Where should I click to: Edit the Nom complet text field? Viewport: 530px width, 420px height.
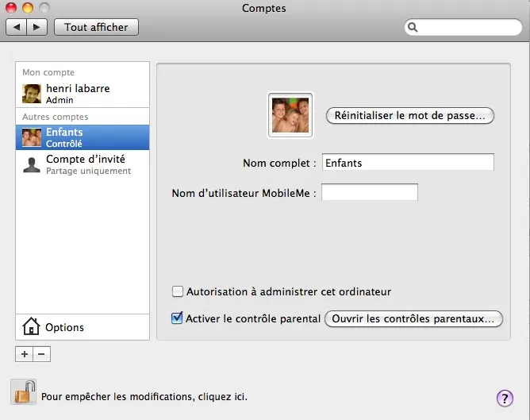(x=408, y=162)
